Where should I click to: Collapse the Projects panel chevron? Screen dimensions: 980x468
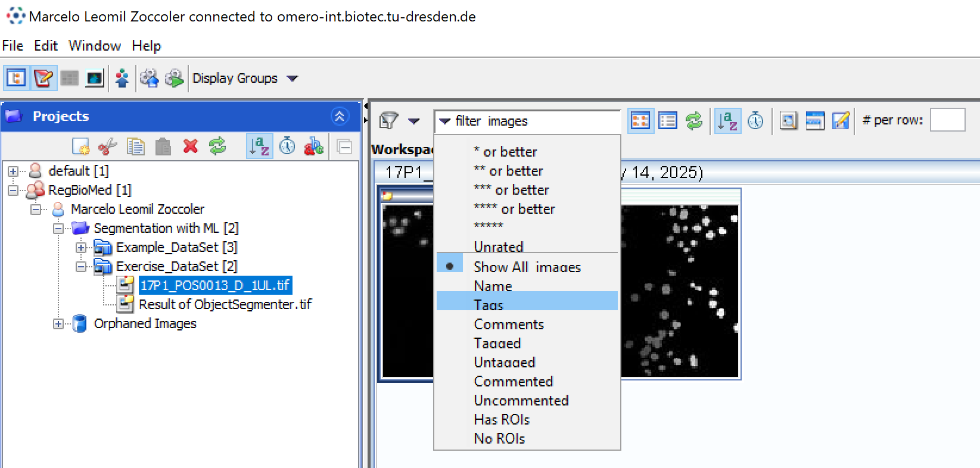[x=340, y=116]
